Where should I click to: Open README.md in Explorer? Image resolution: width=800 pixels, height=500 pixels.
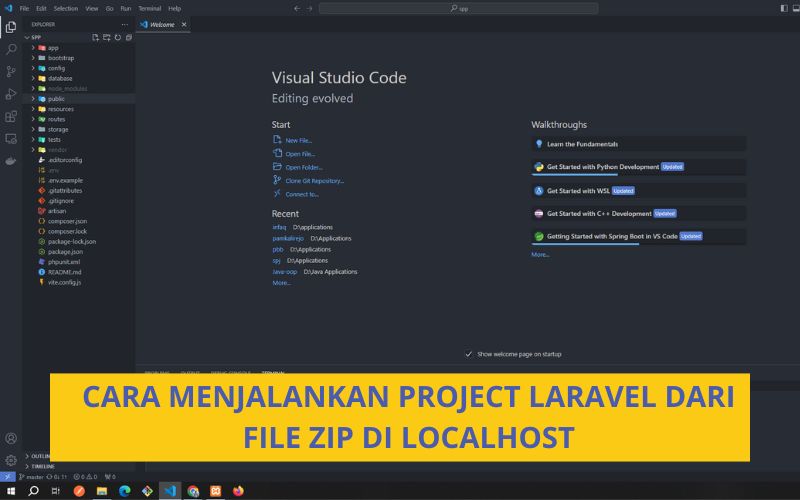(x=79, y=272)
